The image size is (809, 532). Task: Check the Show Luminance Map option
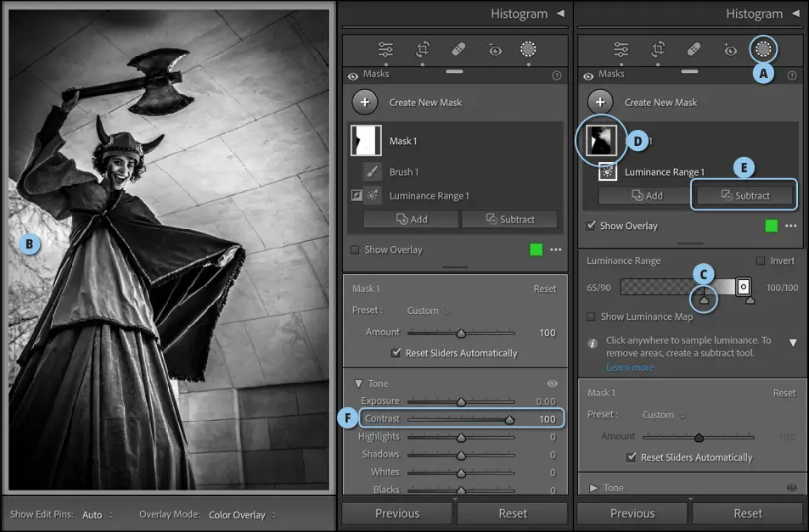(592, 316)
